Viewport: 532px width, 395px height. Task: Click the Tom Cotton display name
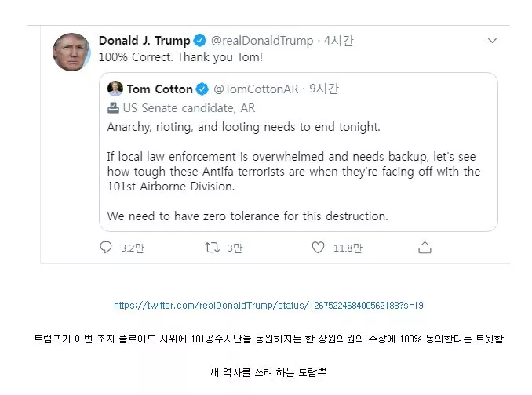click(x=160, y=89)
